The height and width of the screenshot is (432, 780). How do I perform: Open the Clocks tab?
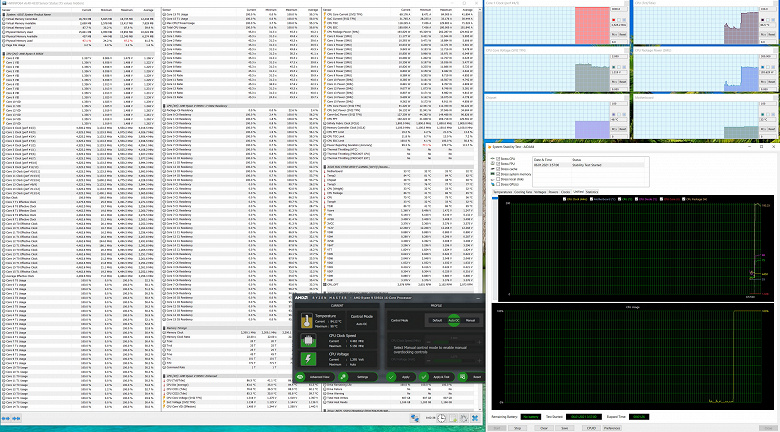[x=566, y=192]
